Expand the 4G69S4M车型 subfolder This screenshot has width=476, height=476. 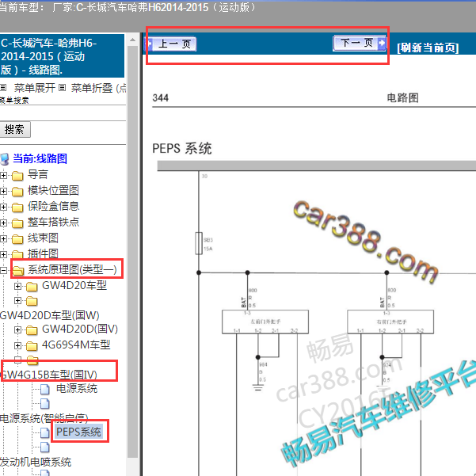18,345
